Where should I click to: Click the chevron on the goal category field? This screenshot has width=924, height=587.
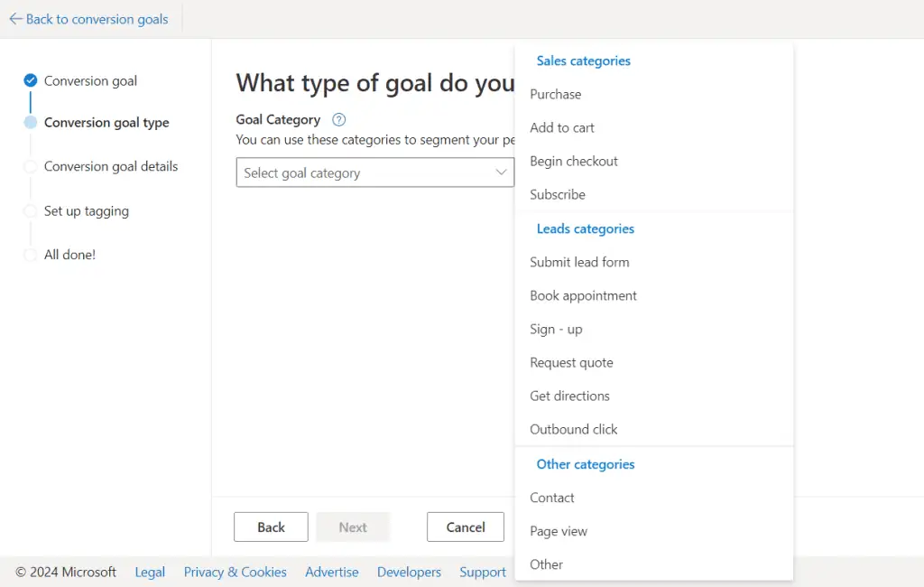[501, 172]
